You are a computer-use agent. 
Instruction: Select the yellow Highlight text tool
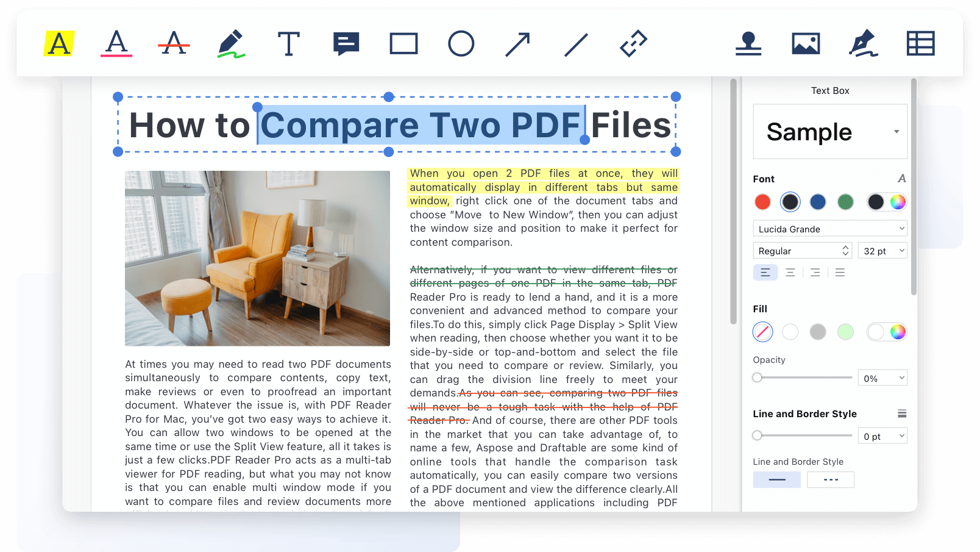point(59,44)
